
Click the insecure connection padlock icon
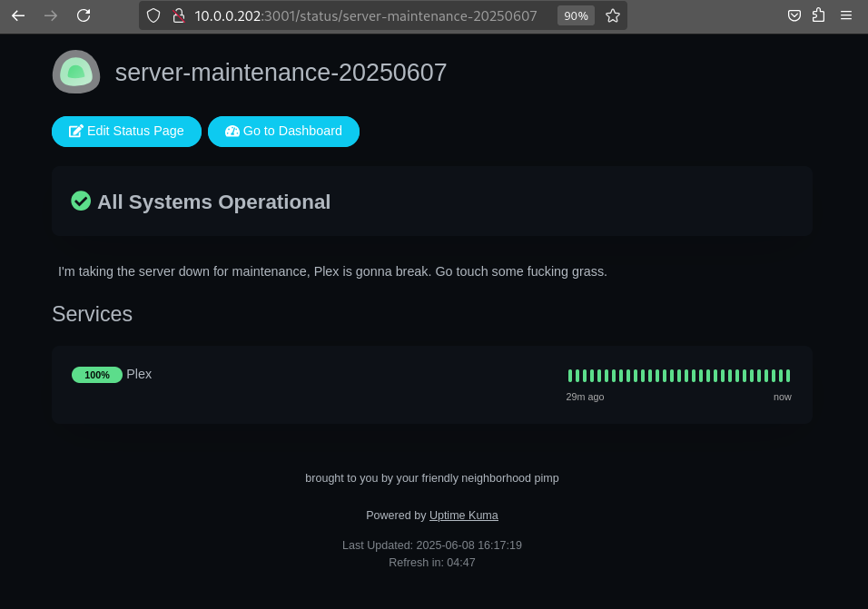178,15
